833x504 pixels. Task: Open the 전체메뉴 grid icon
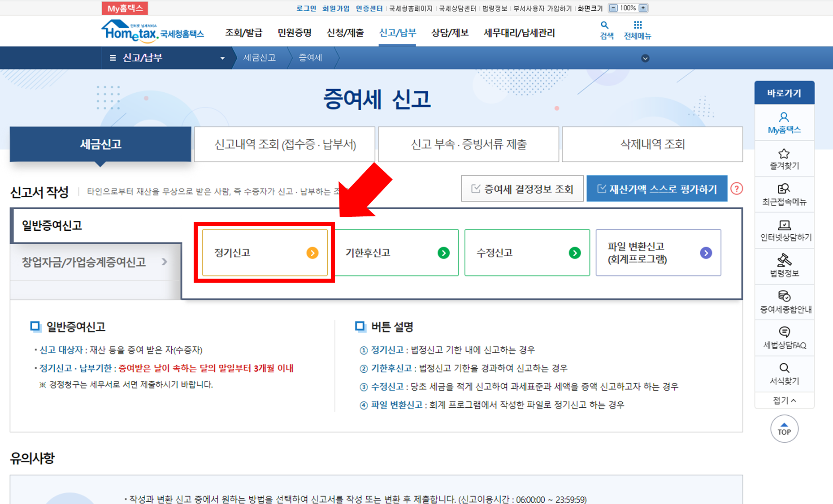[x=638, y=25]
